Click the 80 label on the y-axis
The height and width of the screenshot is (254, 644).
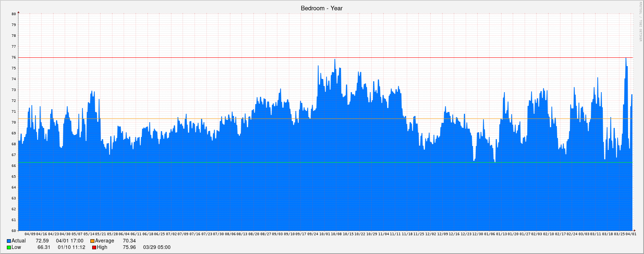click(14, 14)
